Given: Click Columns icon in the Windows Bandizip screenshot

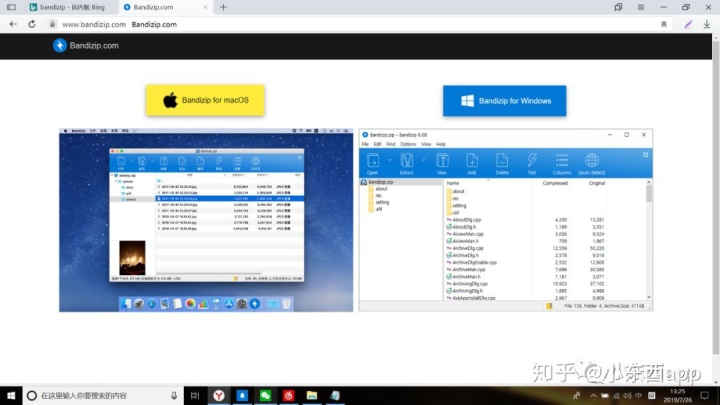Looking at the screenshot, I should (562, 164).
